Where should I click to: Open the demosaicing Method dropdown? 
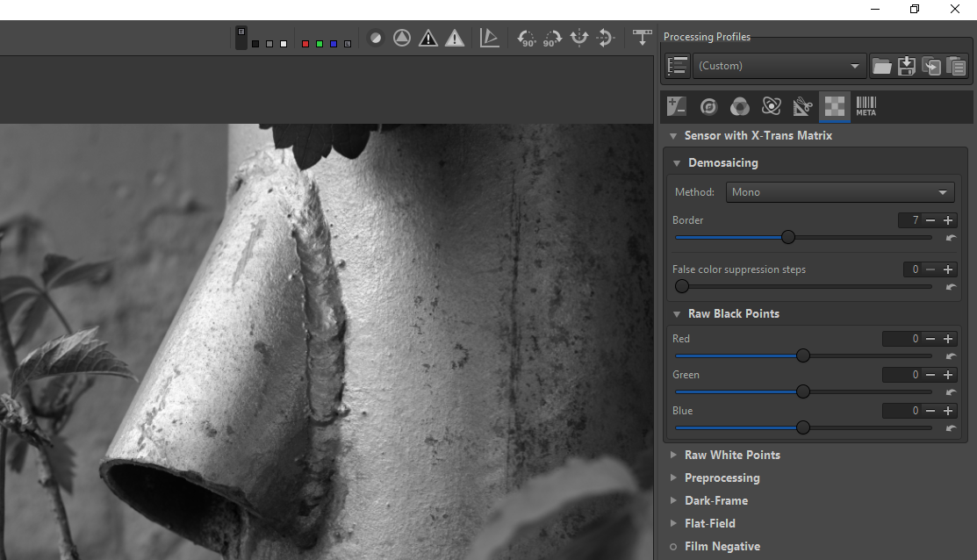point(840,192)
